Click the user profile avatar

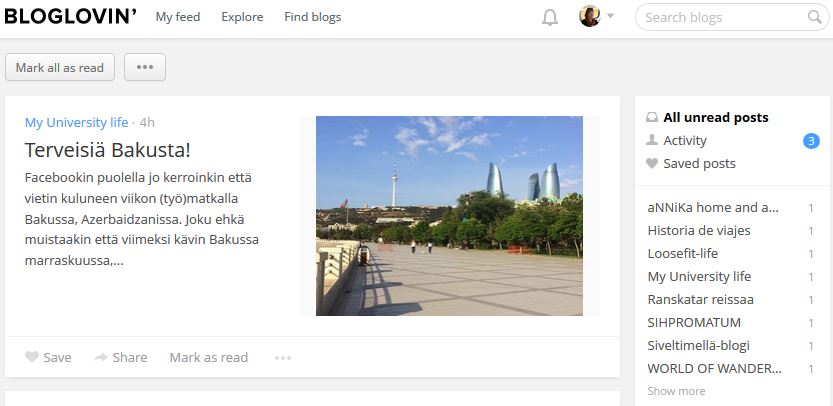tap(590, 17)
